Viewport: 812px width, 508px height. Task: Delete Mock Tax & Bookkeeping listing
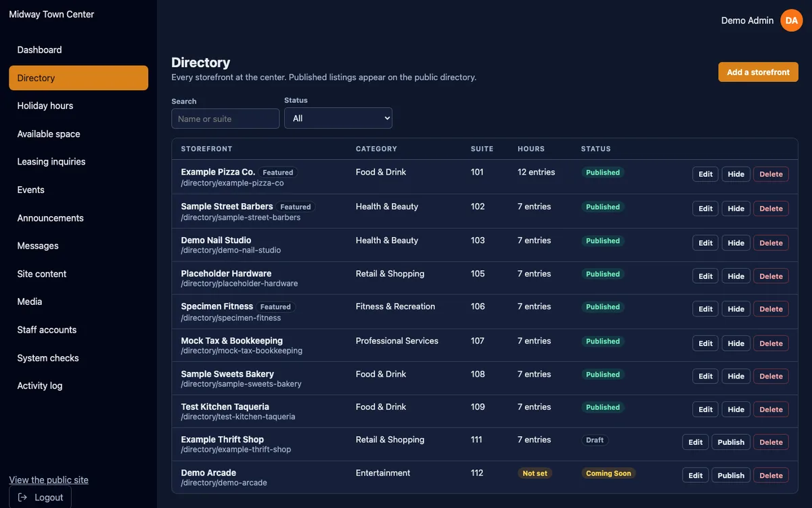[771, 343]
